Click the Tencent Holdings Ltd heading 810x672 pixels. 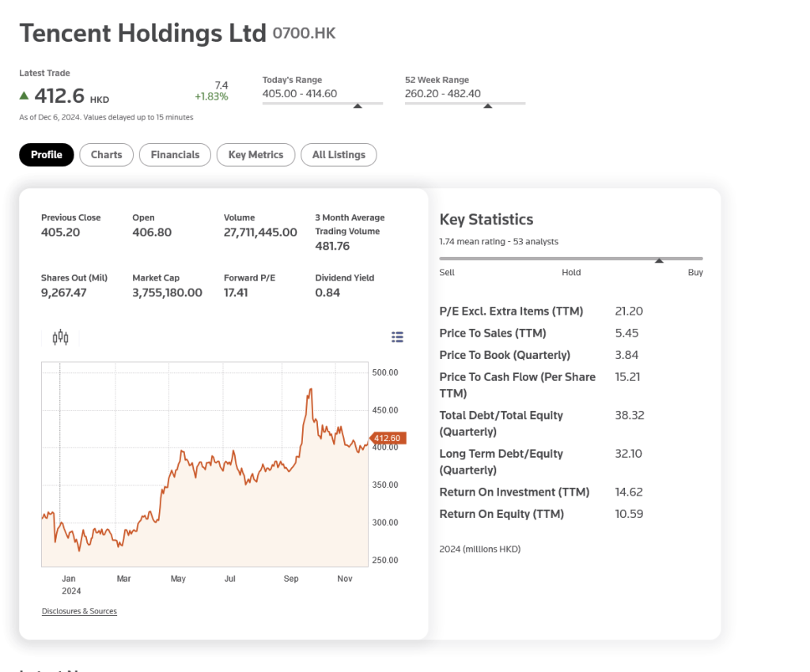pyautogui.click(x=142, y=33)
